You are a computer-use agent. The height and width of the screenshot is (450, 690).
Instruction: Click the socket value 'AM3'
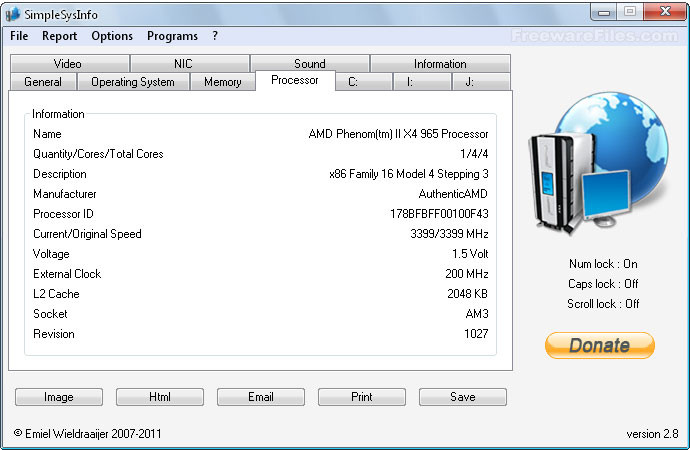(477, 314)
